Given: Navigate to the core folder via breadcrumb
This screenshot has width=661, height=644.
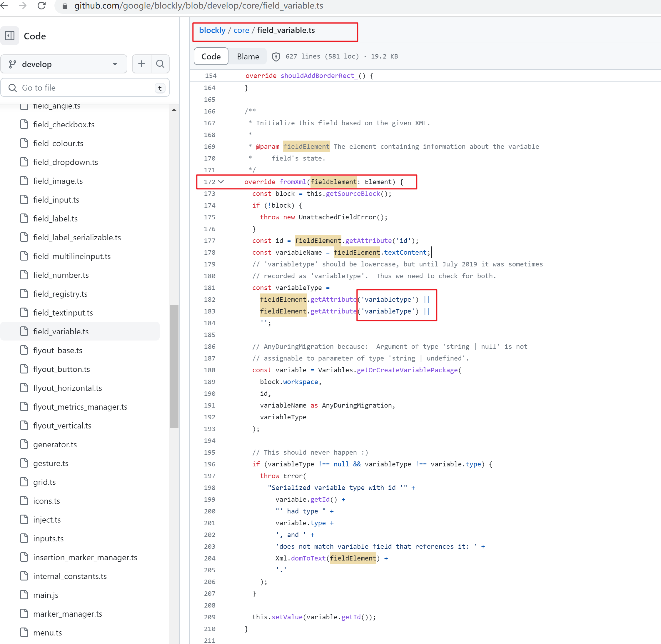Looking at the screenshot, I should [241, 30].
